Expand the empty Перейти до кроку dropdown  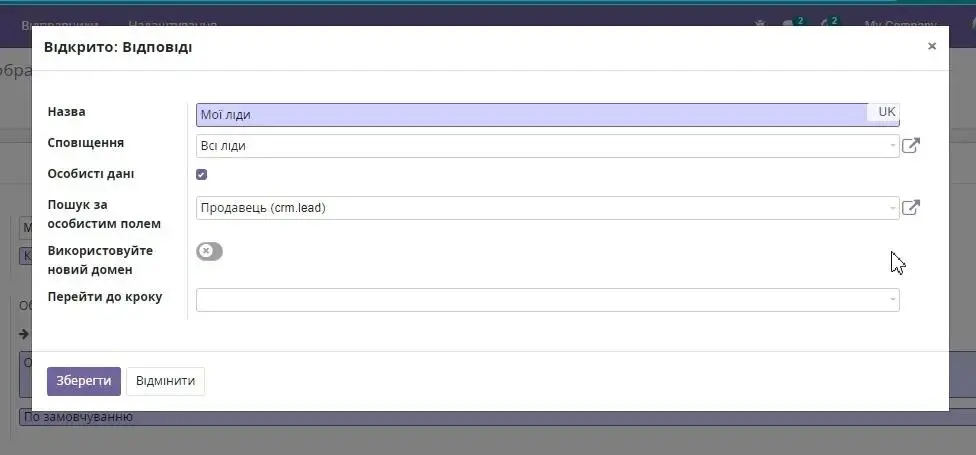pos(547,300)
